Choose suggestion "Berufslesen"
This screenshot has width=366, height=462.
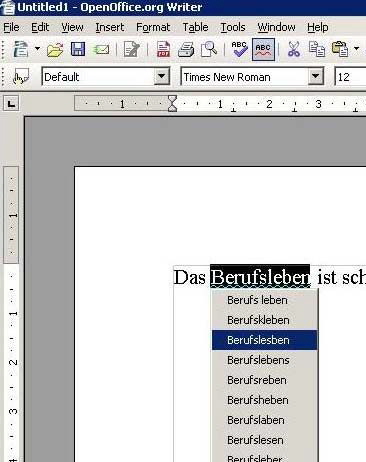[x=265, y=440]
